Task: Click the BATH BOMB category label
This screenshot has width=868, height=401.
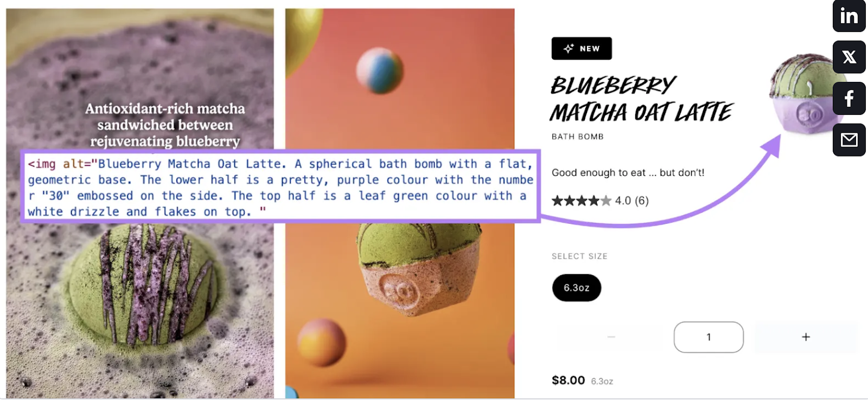Action: 578,137
